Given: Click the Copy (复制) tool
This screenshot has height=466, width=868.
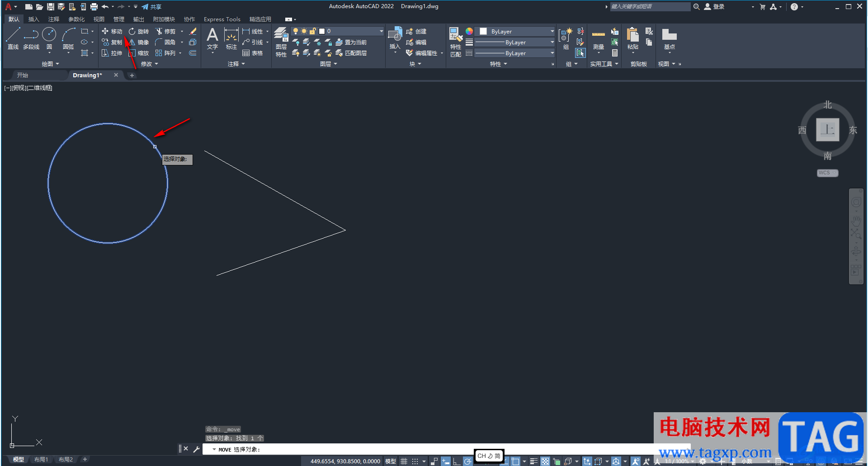Looking at the screenshot, I should (112, 42).
